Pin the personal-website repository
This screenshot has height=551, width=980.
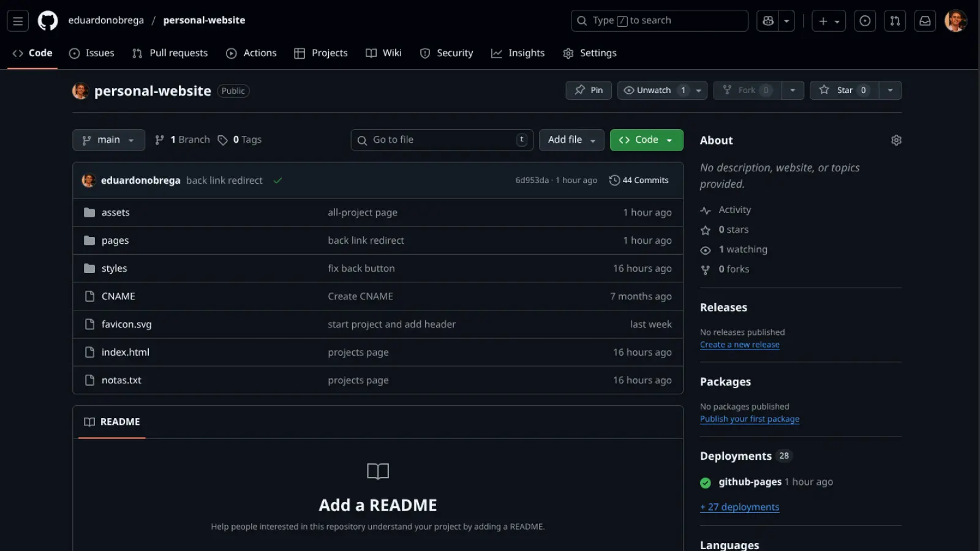589,91
